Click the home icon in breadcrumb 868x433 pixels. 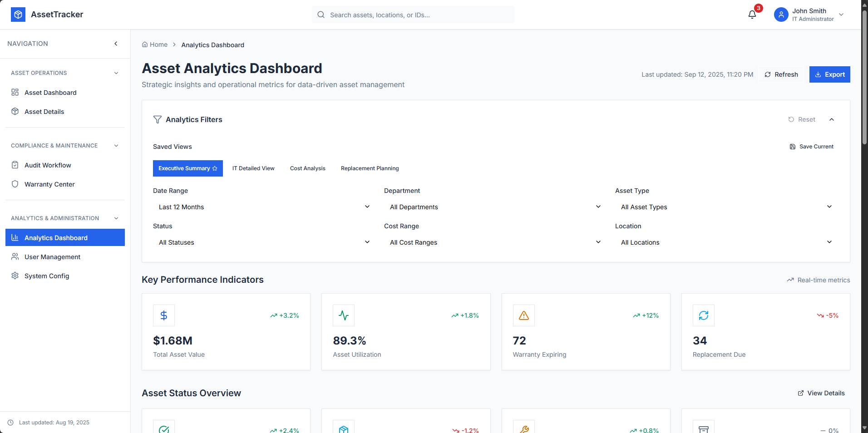pyautogui.click(x=145, y=44)
